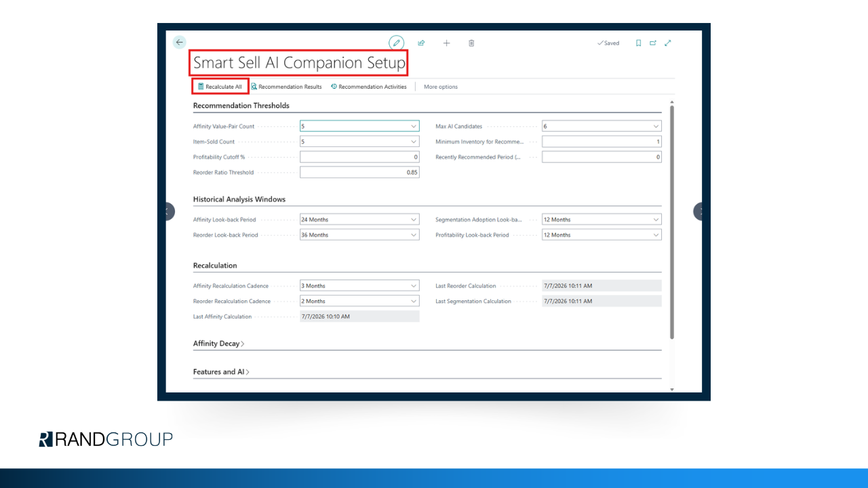The image size is (868, 488).
Task: Click the Recently Recommended Period field
Action: (x=601, y=157)
